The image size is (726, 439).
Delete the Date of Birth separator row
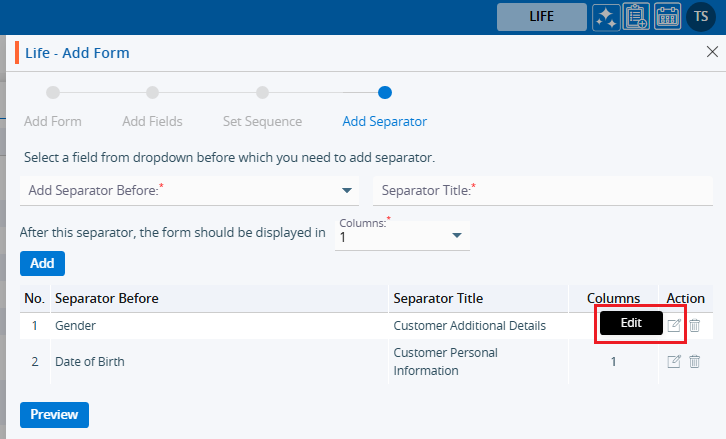(694, 361)
